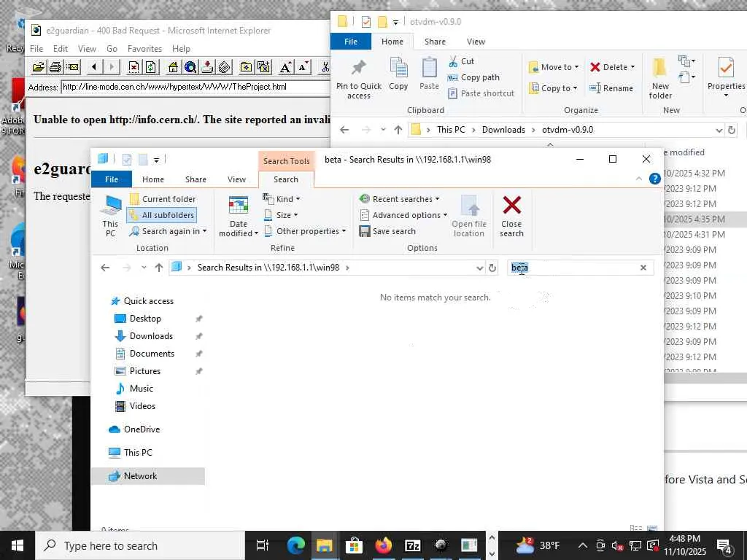Go back using Internet Explorer's left arrow

(94, 67)
